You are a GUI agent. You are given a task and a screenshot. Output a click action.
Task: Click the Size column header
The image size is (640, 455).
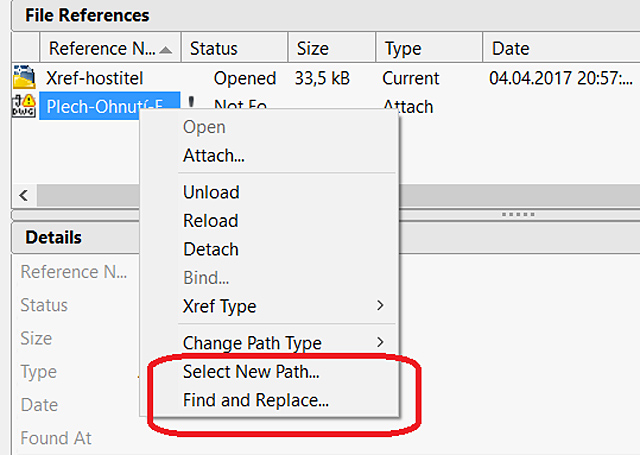[x=313, y=48]
